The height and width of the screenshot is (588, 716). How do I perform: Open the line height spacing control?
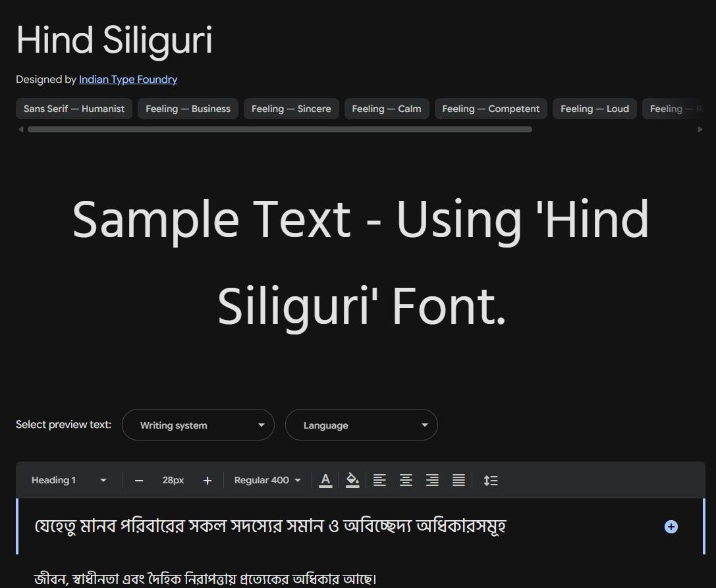pos(491,480)
